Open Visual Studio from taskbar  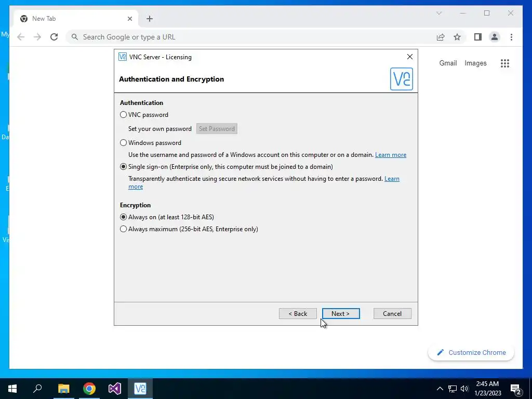(x=115, y=389)
